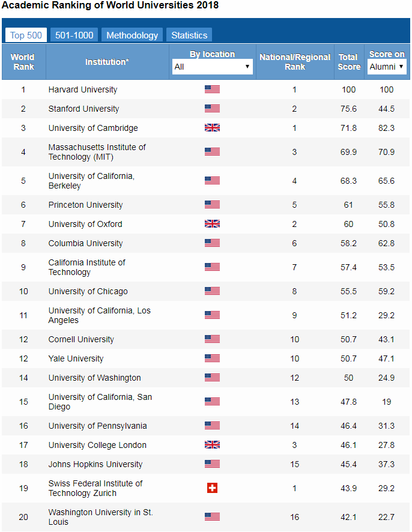The width and height of the screenshot is (412, 532).
Task: Click the UK flag beside University of Cambridge
Action: [212, 128]
